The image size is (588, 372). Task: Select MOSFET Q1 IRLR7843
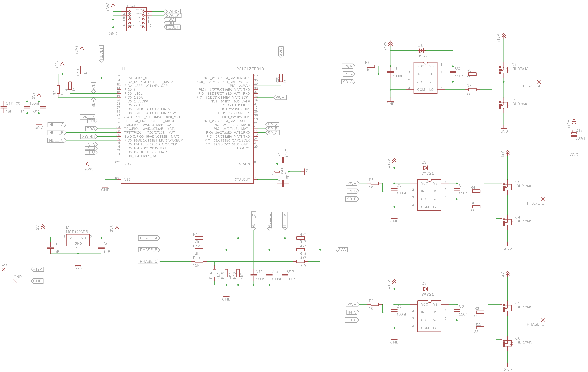point(503,70)
